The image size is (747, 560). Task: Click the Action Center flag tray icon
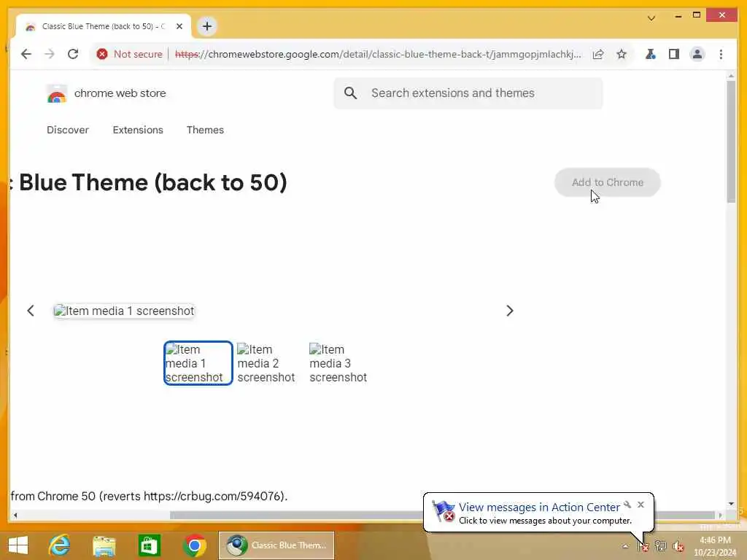pyautogui.click(x=643, y=545)
